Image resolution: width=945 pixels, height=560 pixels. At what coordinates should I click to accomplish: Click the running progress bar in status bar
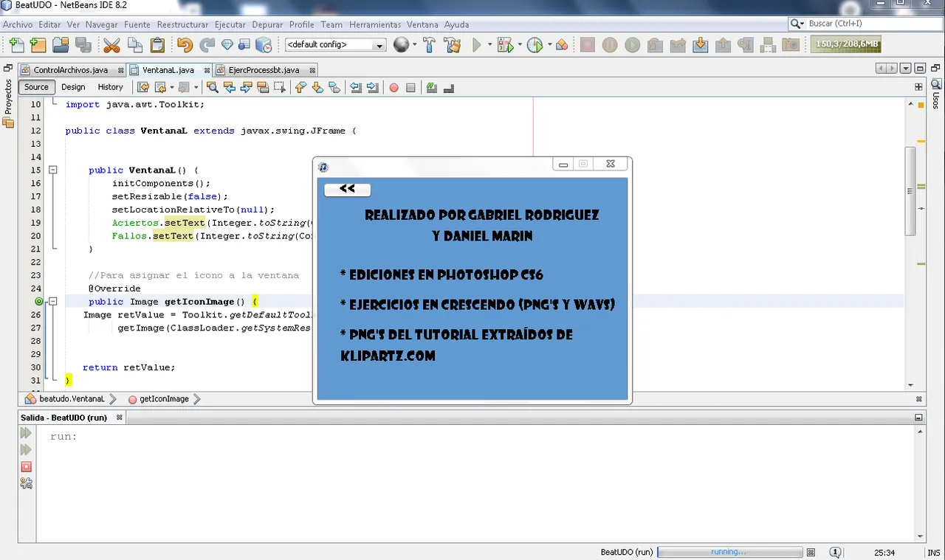click(x=729, y=552)
